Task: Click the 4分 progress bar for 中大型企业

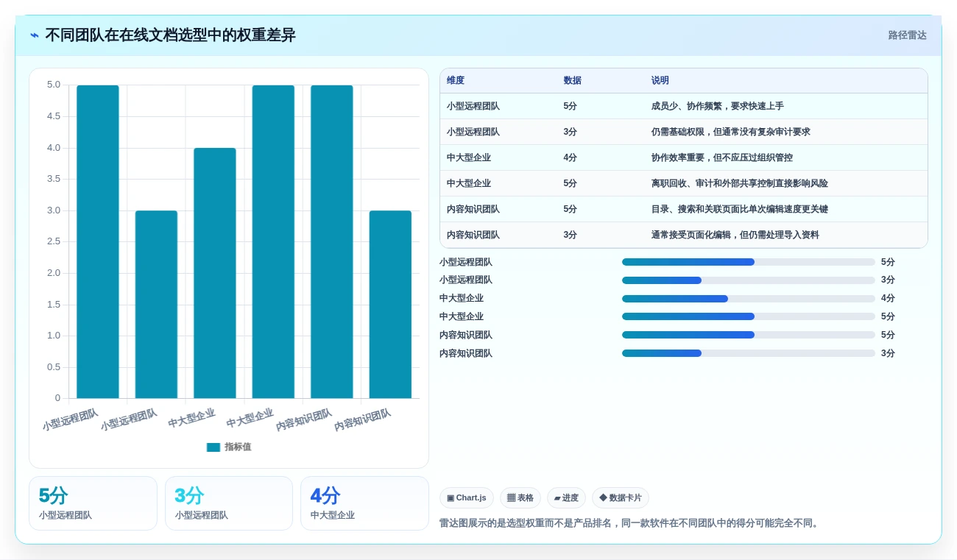Action: tap(749, 299)
